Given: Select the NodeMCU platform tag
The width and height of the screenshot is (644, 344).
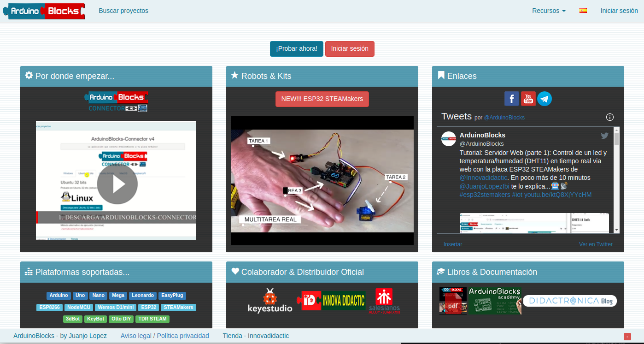Looking at the screenshot, I should pos(79,307).
